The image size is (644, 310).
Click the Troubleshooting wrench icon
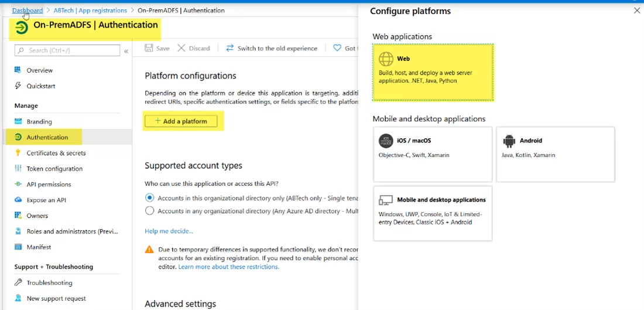[18, 282]
